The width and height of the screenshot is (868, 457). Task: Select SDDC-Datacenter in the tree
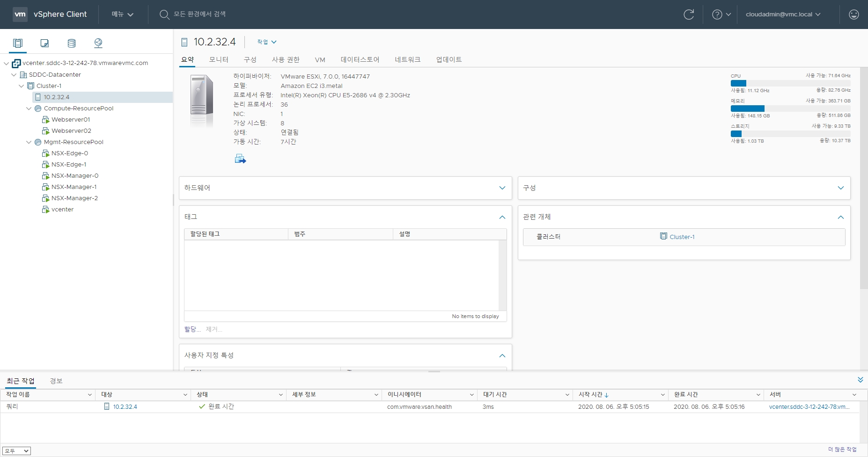[x=55, y=74]
